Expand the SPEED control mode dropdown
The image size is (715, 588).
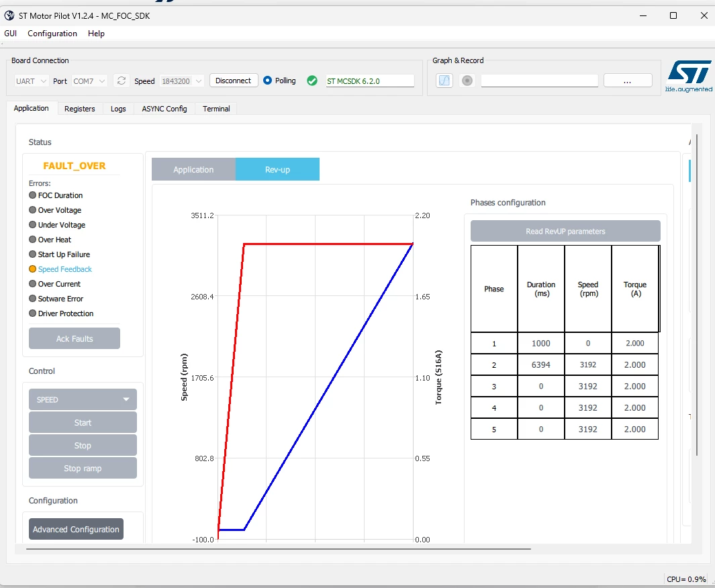point(83,400)
